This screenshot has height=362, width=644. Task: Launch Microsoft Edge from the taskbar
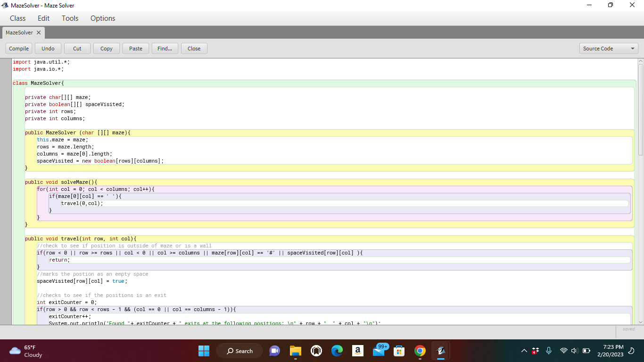tap(337, 351)
